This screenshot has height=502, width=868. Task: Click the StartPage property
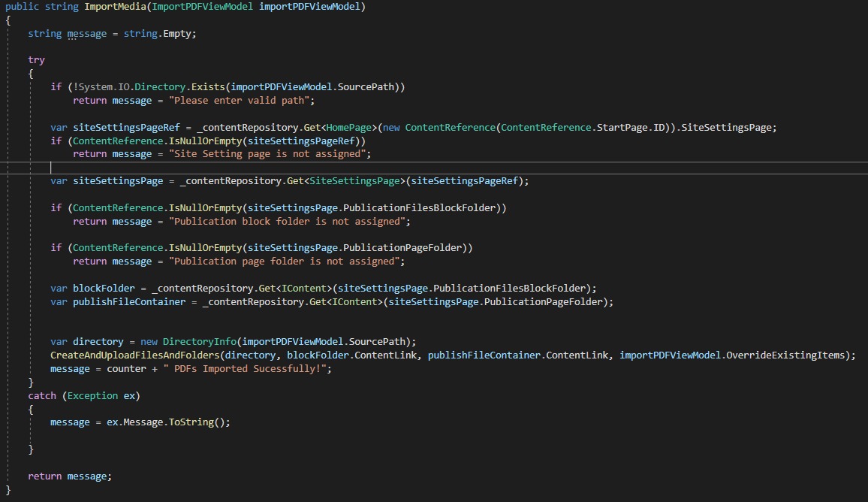[622, 127]
